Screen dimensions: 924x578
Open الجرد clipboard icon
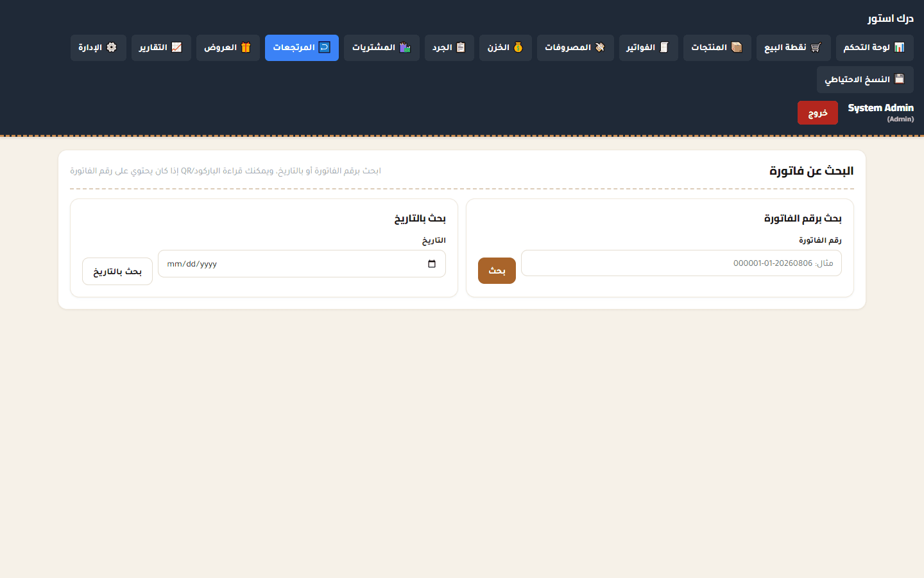tap(460, 48)
